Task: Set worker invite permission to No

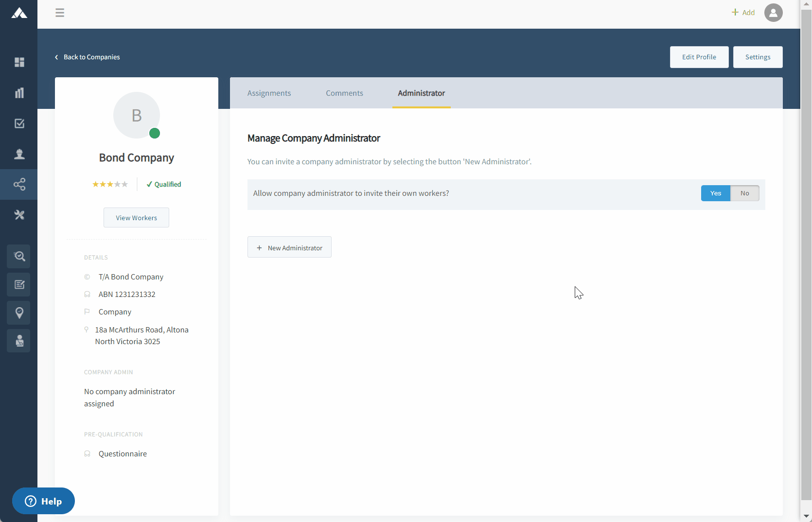Action: point(744,193)
